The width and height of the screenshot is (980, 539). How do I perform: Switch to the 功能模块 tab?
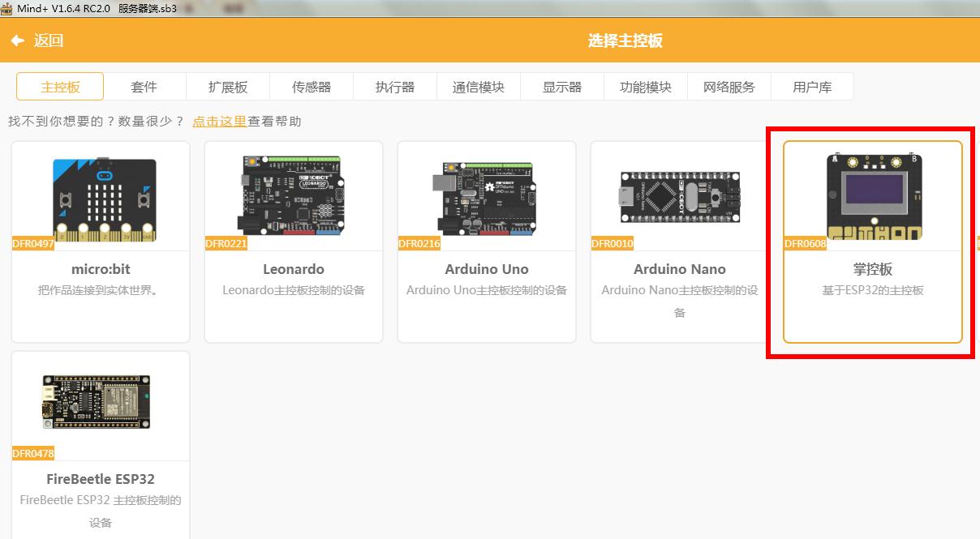tap(646, 87)
